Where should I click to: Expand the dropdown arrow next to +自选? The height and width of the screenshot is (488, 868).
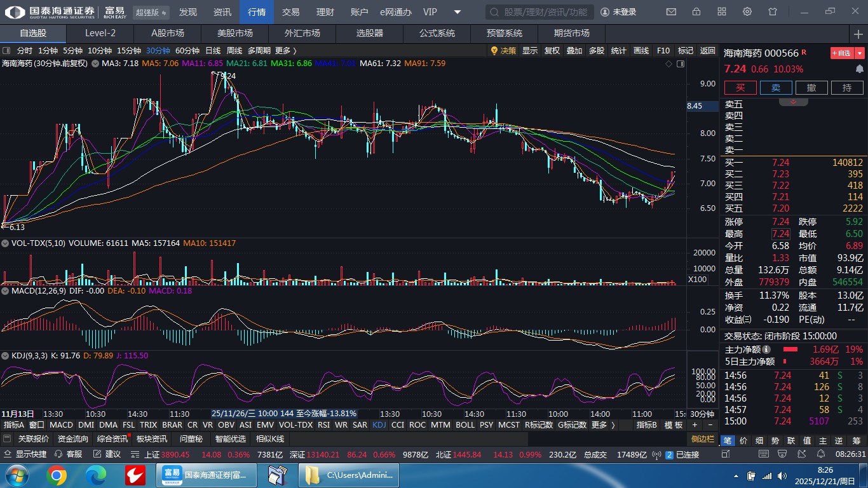(860, 53)
